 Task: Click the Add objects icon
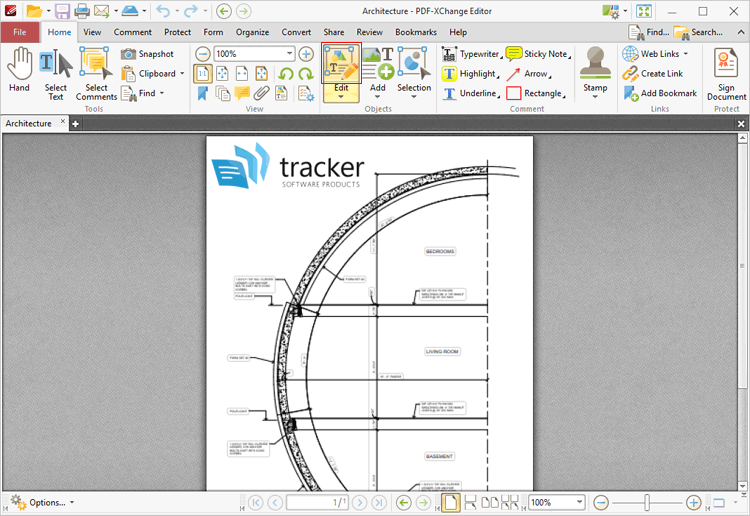(x=377, y=63)
